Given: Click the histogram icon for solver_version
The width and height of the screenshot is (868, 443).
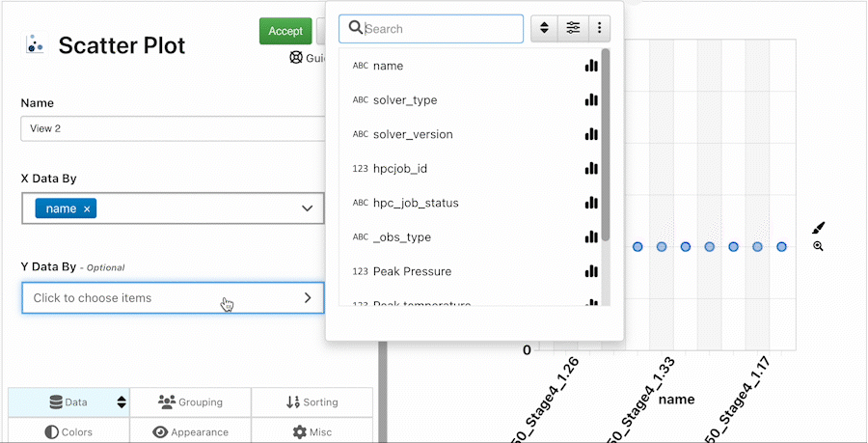Looking at the screenshot, I should pos(591,134).
